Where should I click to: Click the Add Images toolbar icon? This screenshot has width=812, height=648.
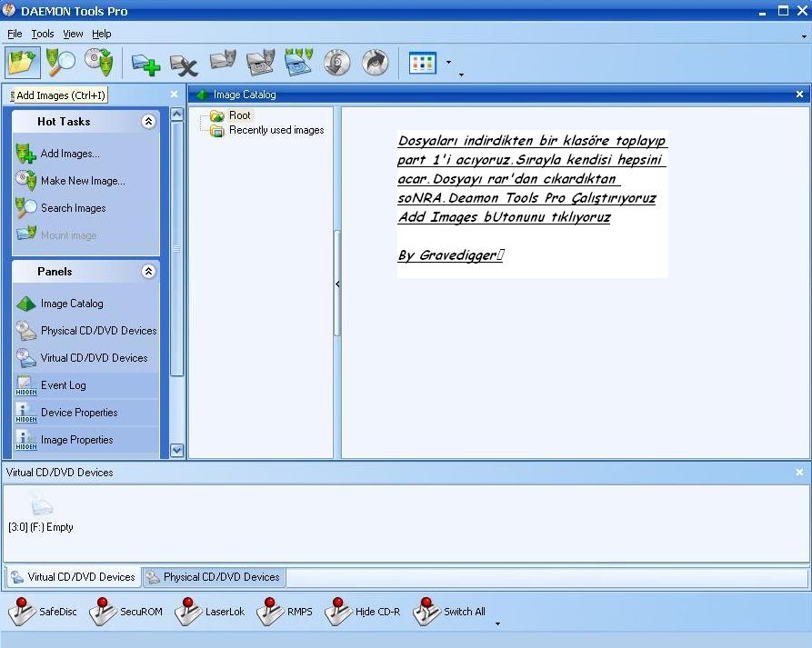[22, 63]
